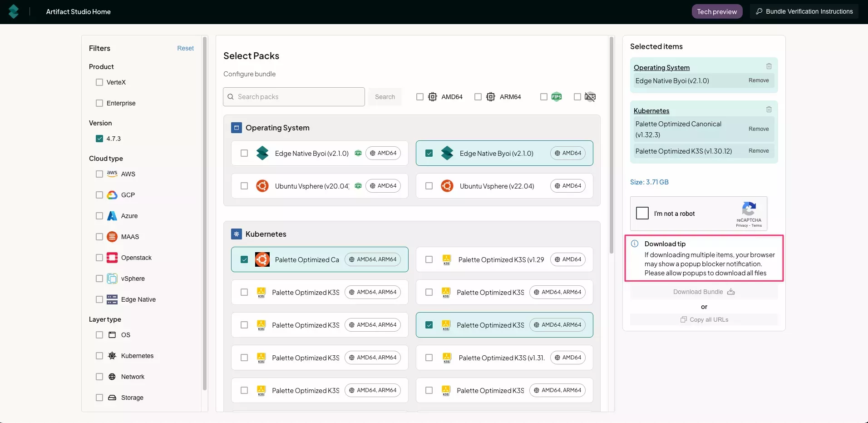
Task: Click the Tech preview badge
Action: [x=717, y=11]
